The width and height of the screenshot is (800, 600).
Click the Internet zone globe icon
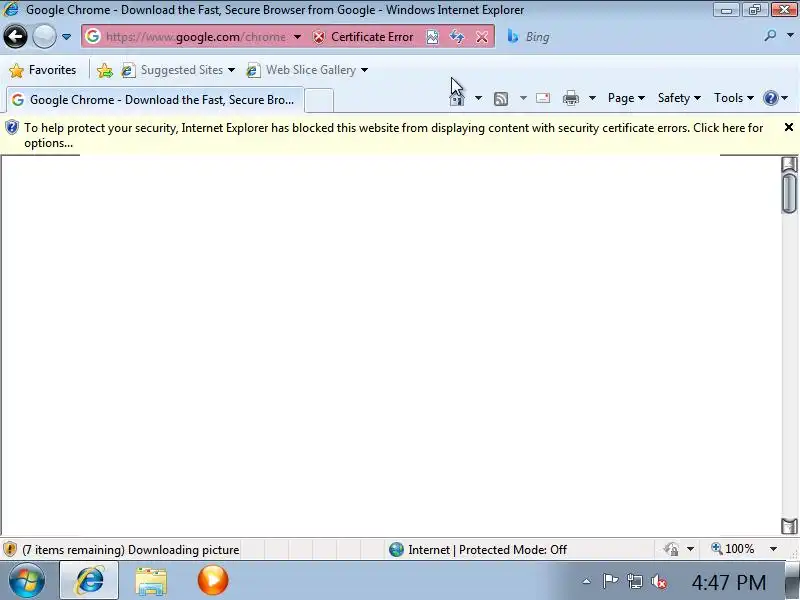point(396,549)
